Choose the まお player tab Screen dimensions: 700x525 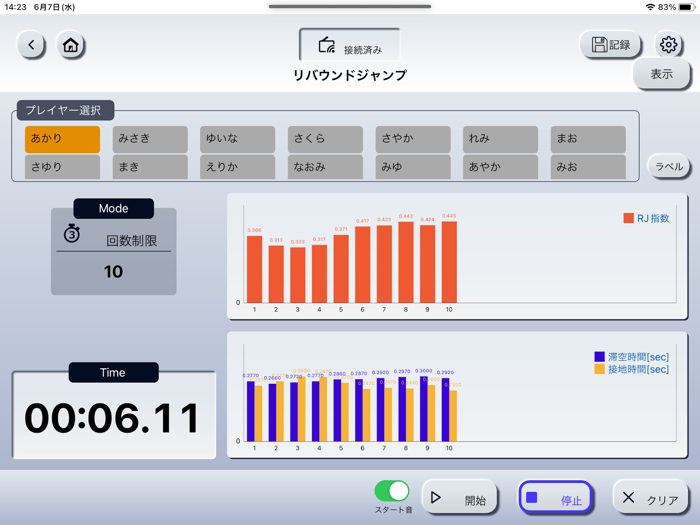(588, 139)
